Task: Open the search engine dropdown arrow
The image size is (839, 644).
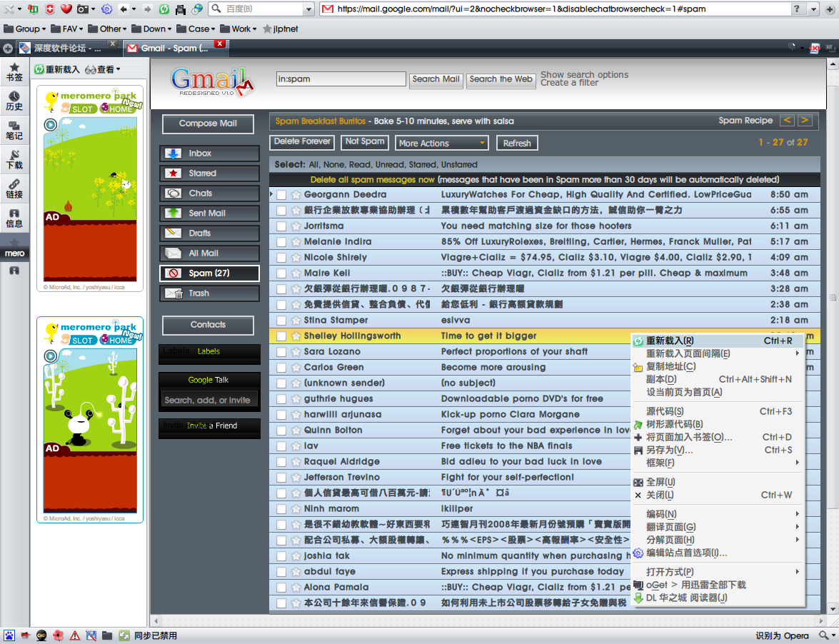Action: pyautogui.click(x=308, y=9)
